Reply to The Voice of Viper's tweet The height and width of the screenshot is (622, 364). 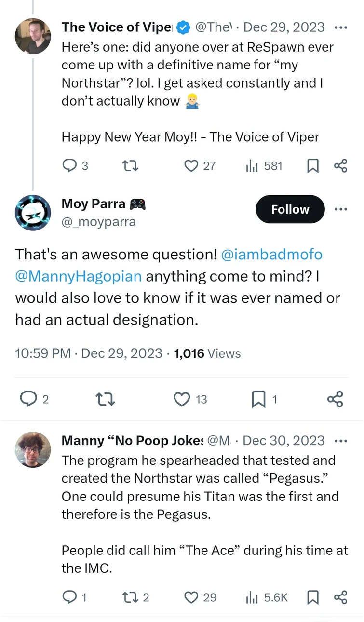point(70,166)
